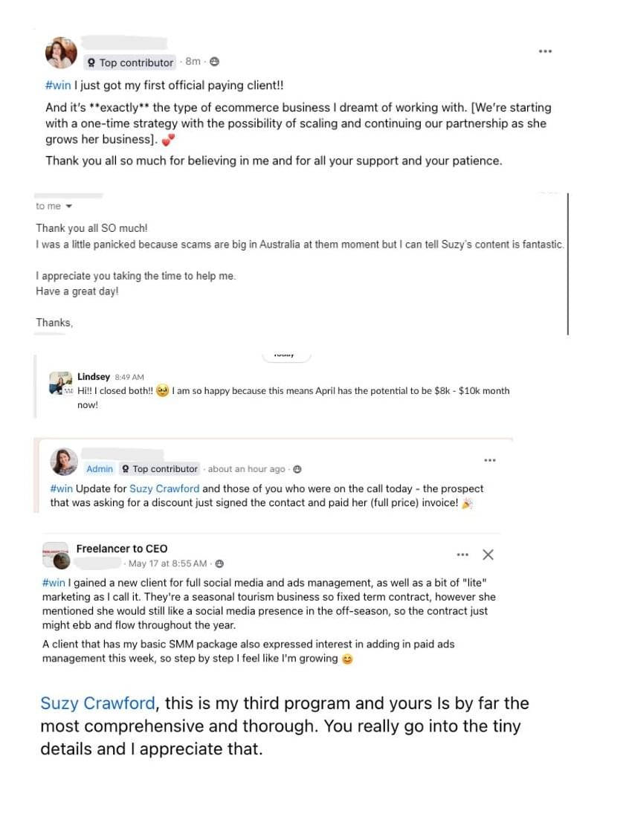The image size is (629, 840).
Task: Click the globe privacy icon beside 8m
Action: 214,62
